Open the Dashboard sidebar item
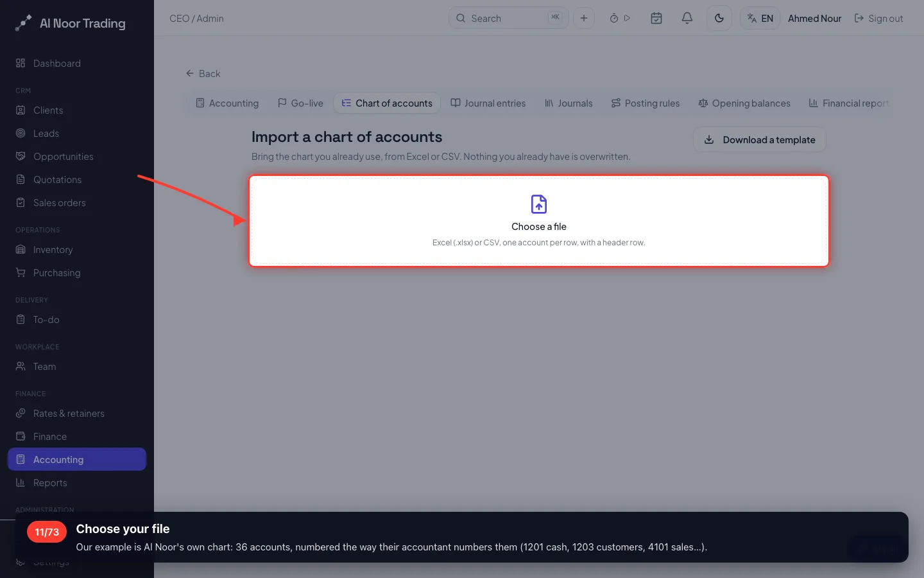Screen dimensions: 924x578 (x=77, y=64)
